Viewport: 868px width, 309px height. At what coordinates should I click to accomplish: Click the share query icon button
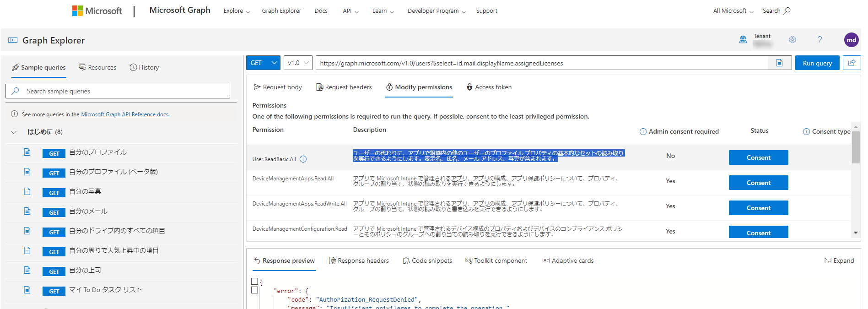(x=852, y=63)
